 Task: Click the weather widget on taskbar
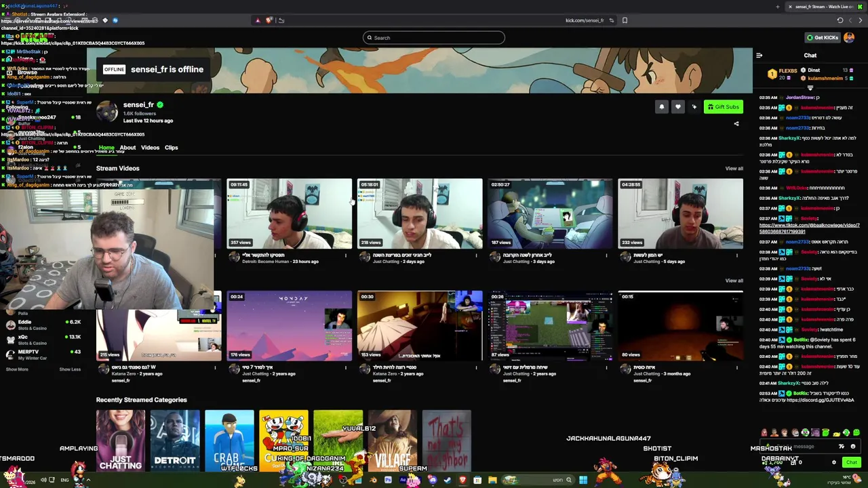click(x=843, y=480)
